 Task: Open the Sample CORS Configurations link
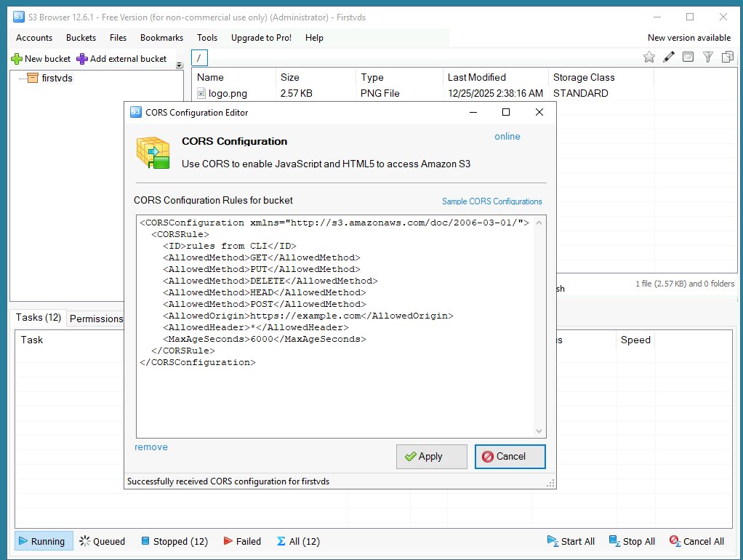491,201
